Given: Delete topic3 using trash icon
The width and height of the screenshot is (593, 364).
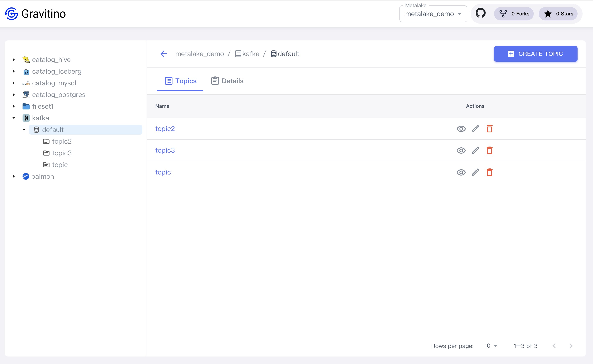Looking at the screenshot, I should (489, 151).
